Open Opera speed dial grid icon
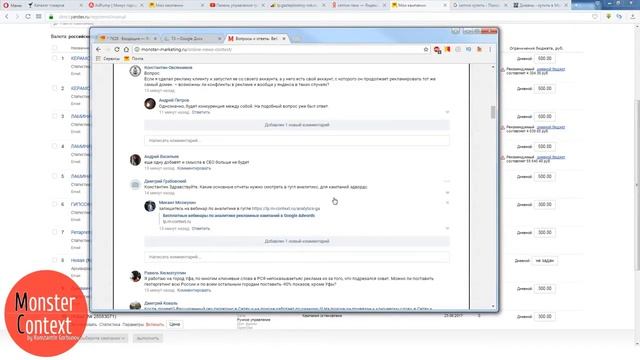This screenshot has width=640, height=360. tap(38, 16)
